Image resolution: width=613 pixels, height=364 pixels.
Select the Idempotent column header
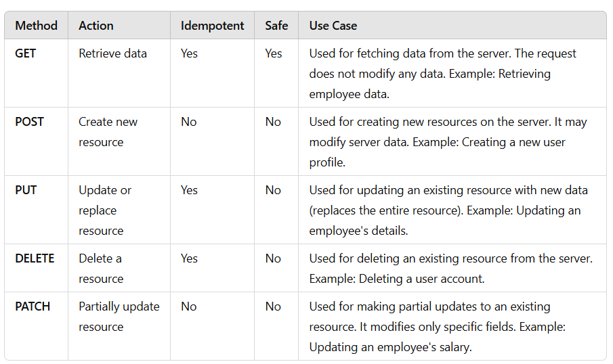click(212, 26)
